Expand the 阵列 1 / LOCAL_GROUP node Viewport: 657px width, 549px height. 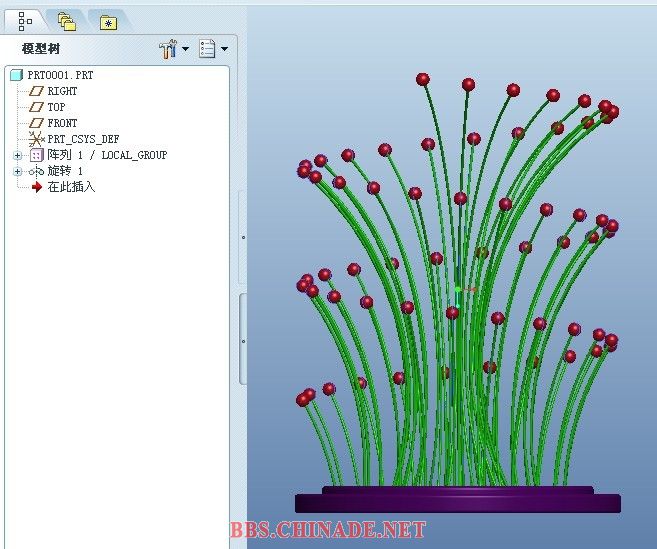[x=17, y=155]
